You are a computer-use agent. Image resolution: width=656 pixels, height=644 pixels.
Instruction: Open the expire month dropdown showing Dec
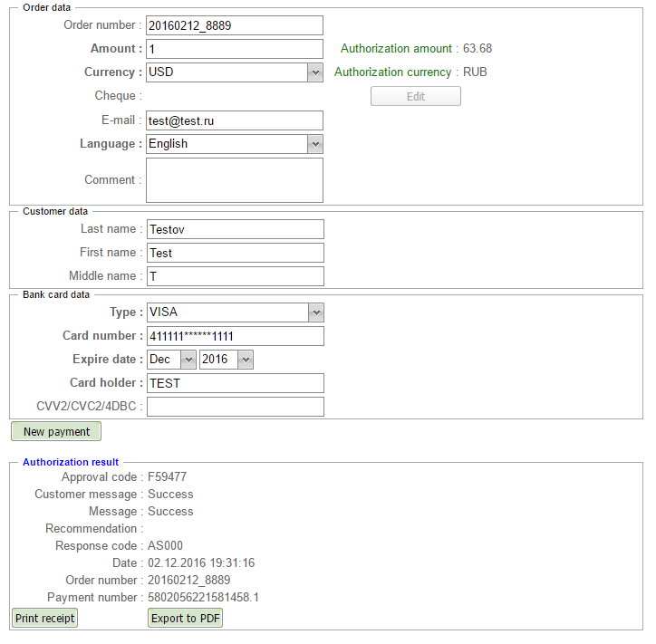(170, 360)
